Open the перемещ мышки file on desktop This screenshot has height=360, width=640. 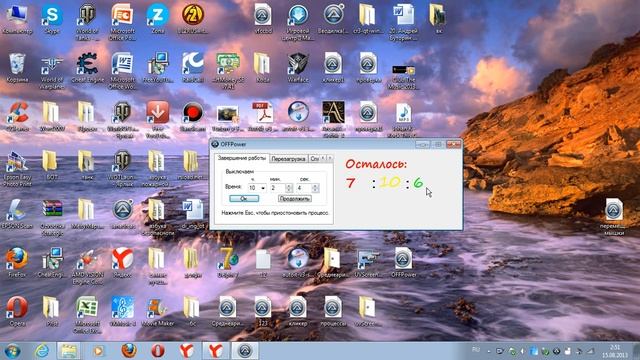[614, 217]
